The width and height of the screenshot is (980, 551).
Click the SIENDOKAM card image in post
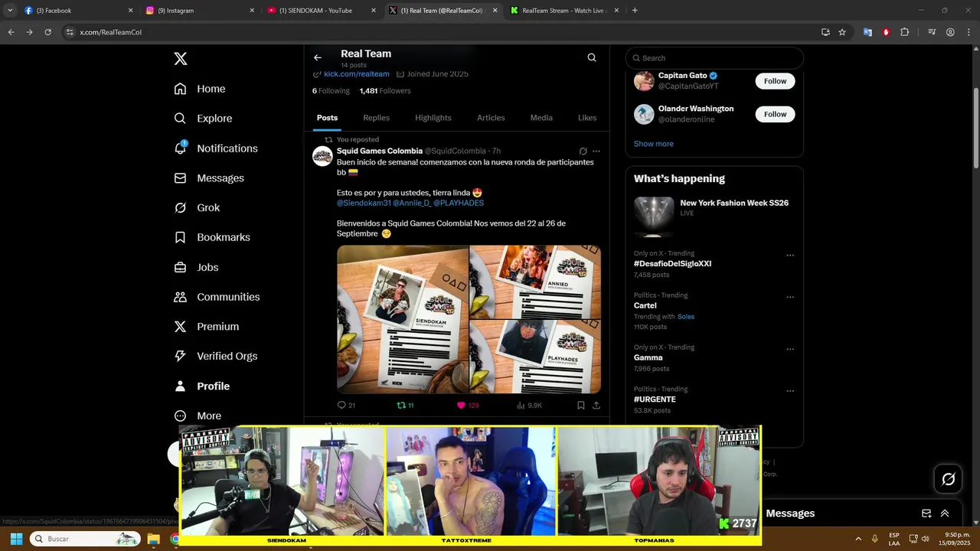[x=403, y=319]
